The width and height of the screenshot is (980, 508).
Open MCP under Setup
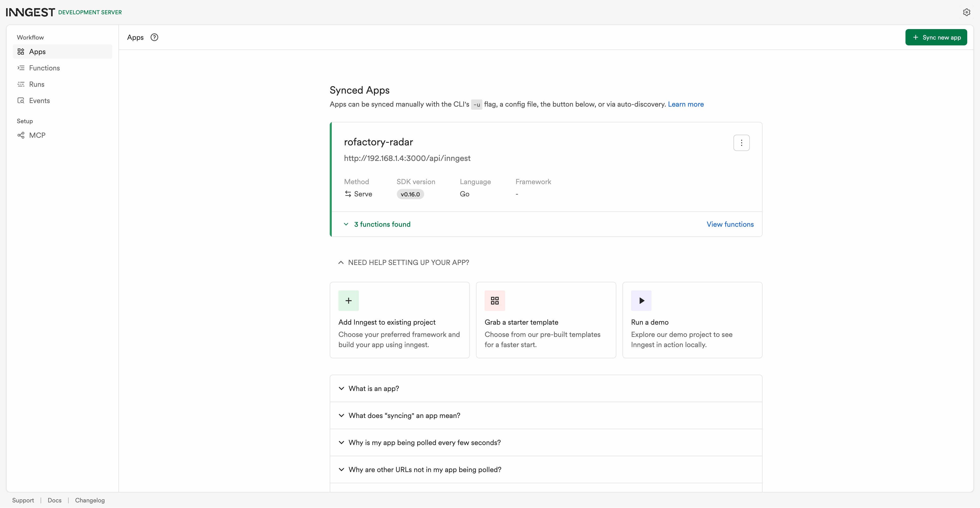62,135
